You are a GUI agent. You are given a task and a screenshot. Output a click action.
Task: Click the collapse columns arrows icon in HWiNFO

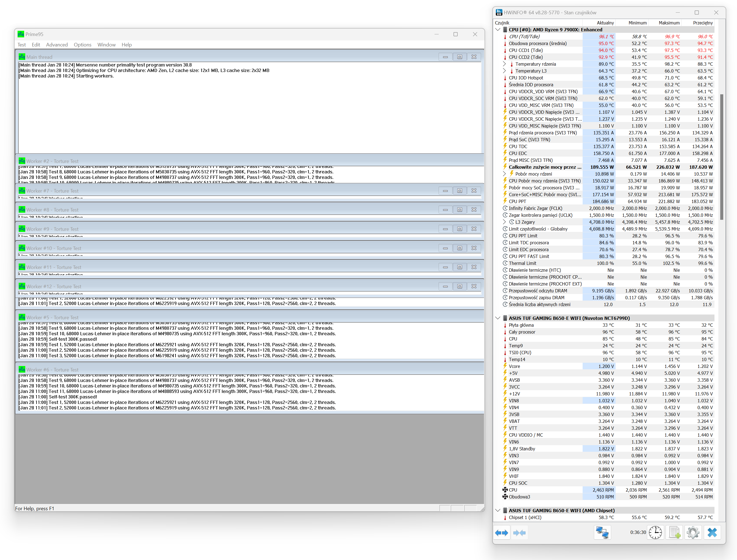(x=519, y=533)
